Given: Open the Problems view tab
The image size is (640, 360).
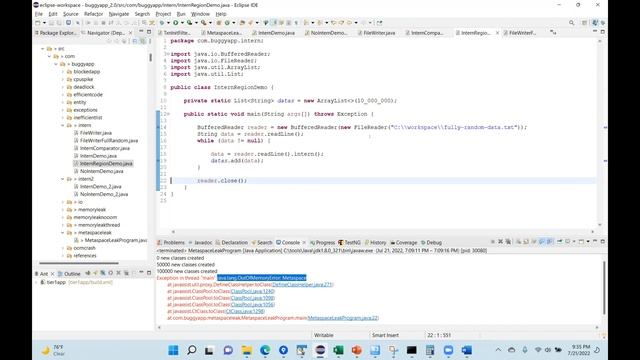Looking at the screenshot, I should pos(171,242).
